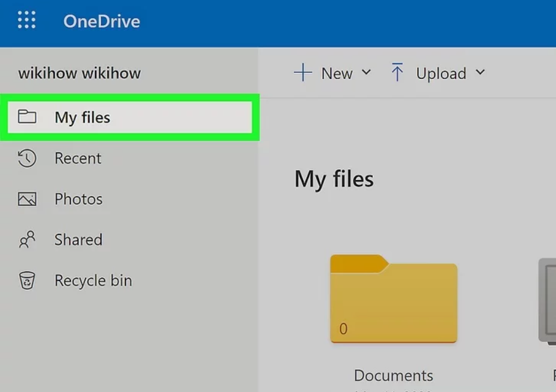556x392 pixels.
Task: Click the Shared people icon
Action: tap(28, 239)
